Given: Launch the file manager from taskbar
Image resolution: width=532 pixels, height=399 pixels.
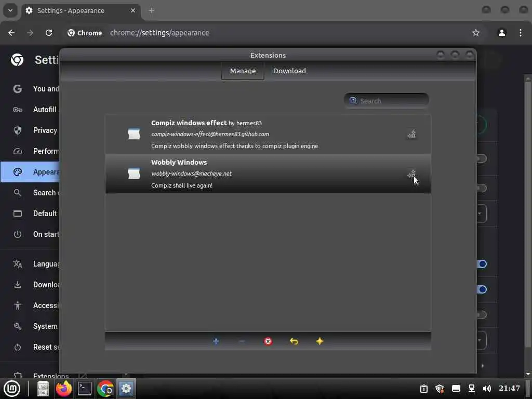Looking at the screenshot, I should coord(43,389).
